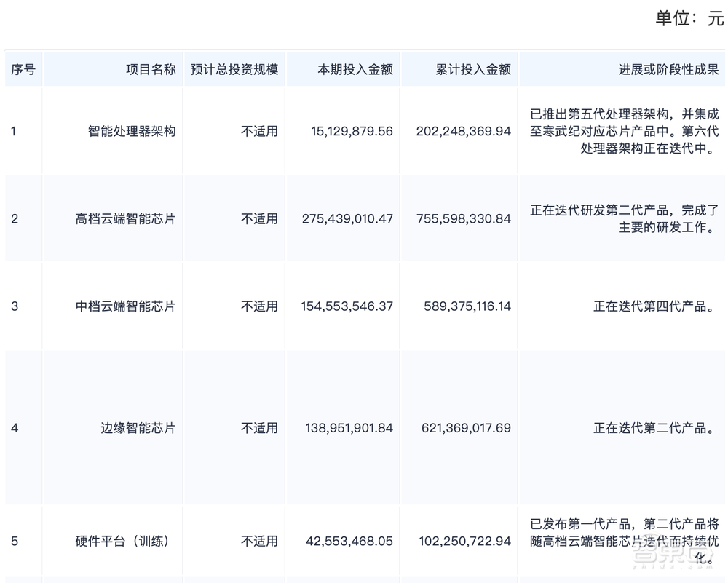Click the 预计总投资规模 column header

(x=234, y=69)
